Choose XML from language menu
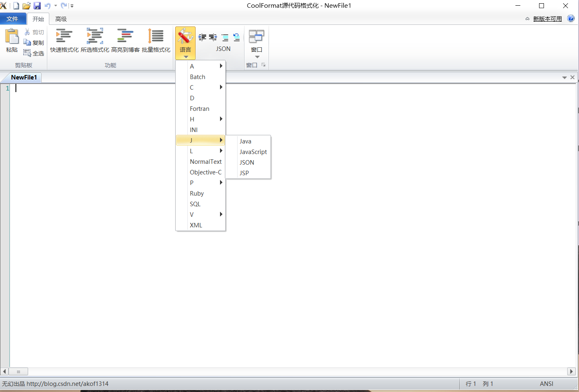The height and width of the screenshot is (392, 579). click(x=200, y=225)
